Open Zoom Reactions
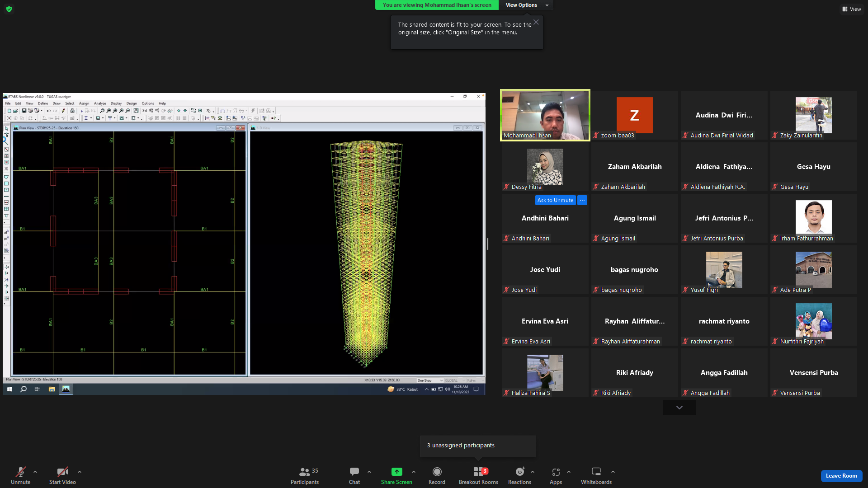Viewport: 868px width, 488px height. coord(519,476)
